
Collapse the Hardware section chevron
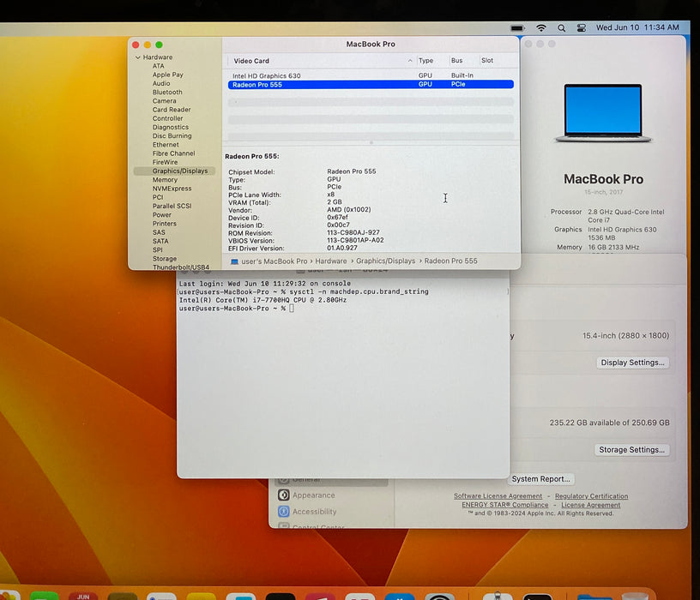(x=138, y=57)
